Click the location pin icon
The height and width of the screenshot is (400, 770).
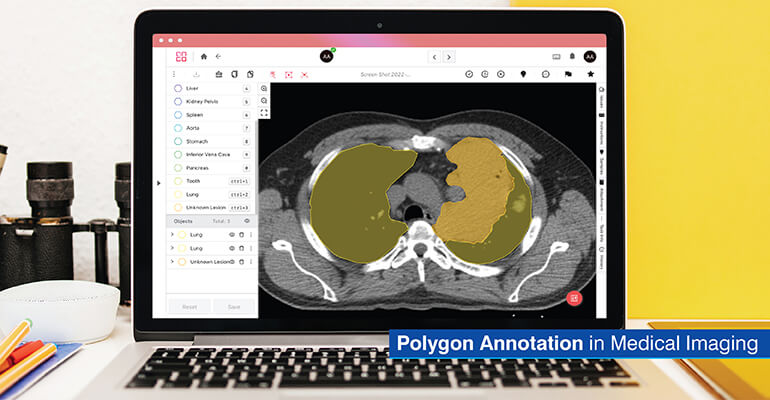(523, 74)
